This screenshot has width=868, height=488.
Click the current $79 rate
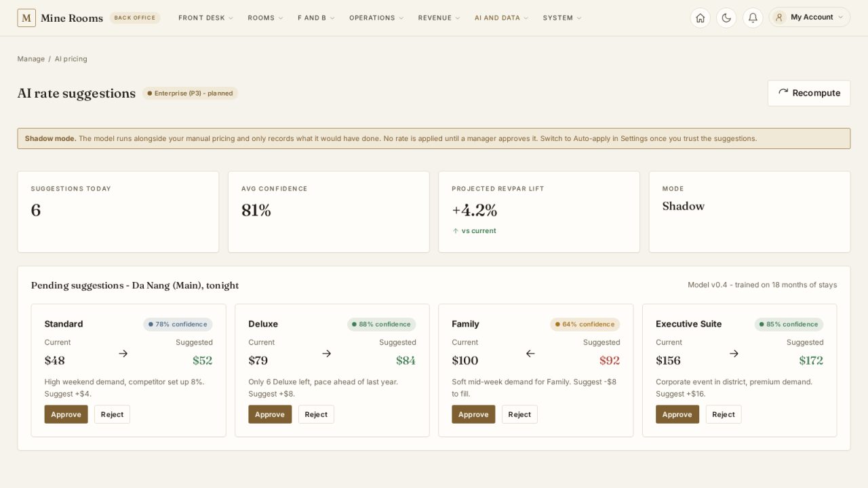(x=258, y=361)
